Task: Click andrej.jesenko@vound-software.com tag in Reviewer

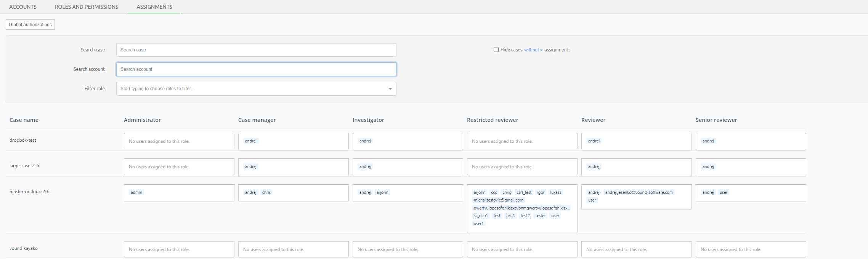Action: 639,192
